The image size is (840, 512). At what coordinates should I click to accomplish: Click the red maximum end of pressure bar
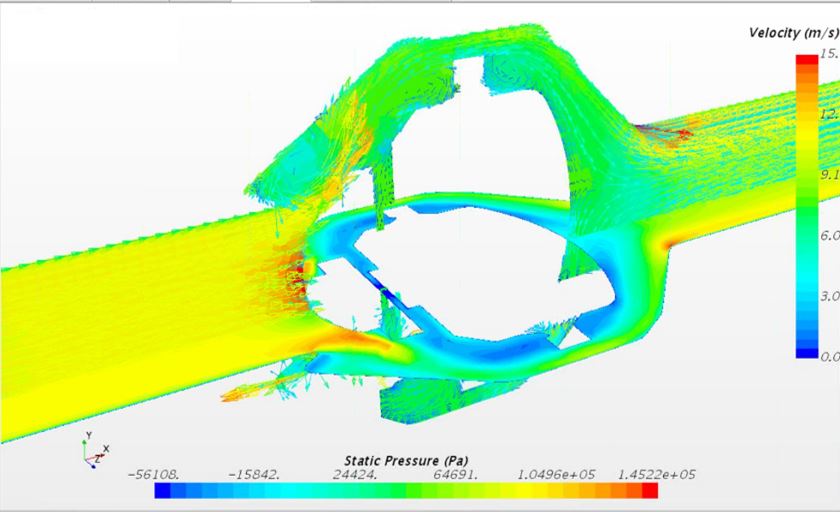650,491
